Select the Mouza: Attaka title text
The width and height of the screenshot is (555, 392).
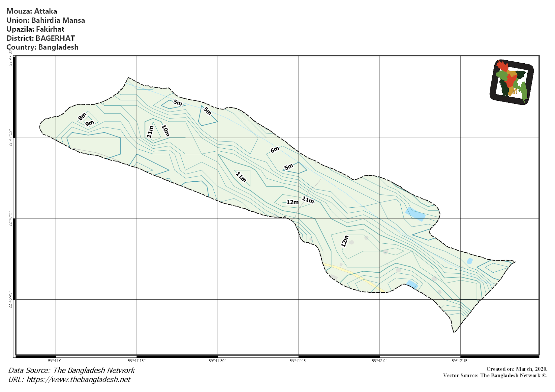(x=32, y=11)
